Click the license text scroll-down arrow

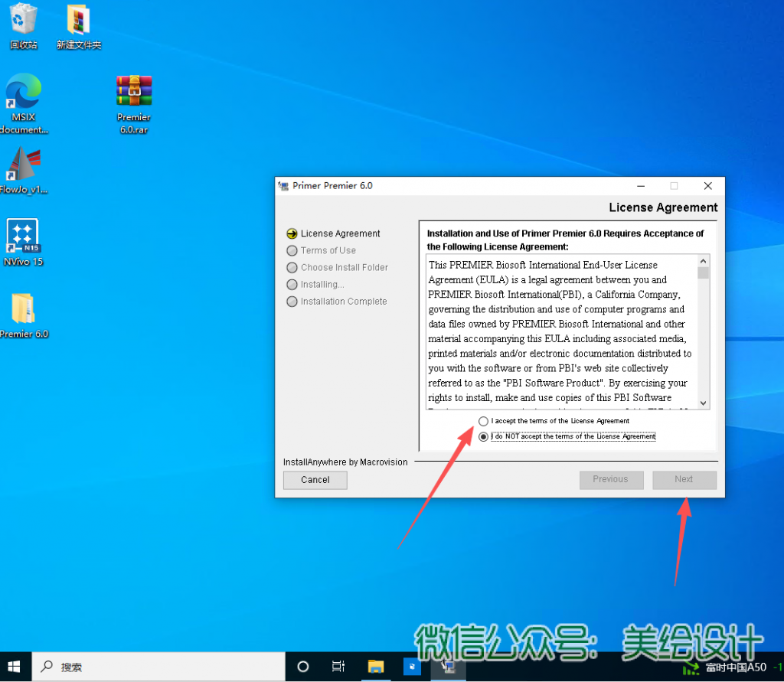(704, 403)
